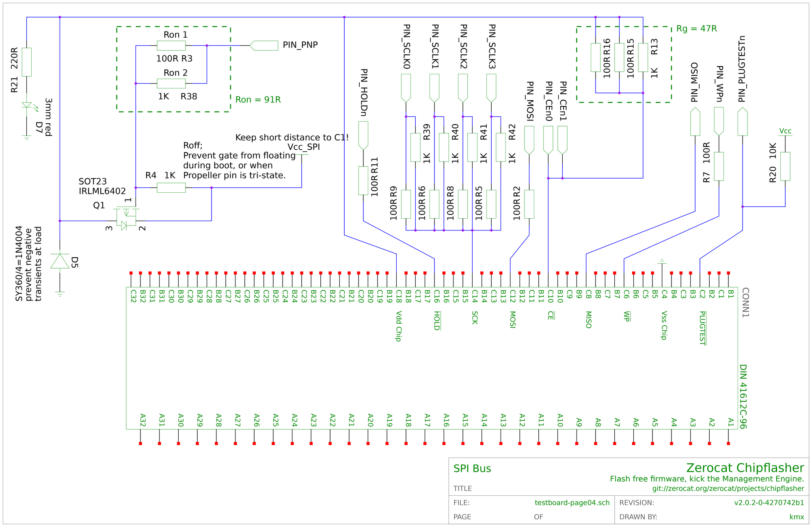Click the revision 'v2.0.2-0-4270742b1' value
The height and width of the screenshot is (527, 812).
(769, 503)
